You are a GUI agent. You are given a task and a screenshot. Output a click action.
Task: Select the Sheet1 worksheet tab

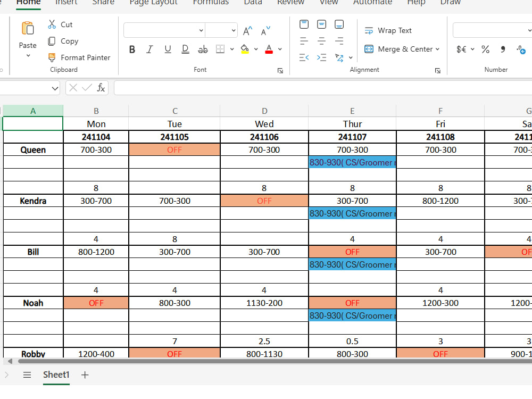pyautogui.click(x=56, y=375)
